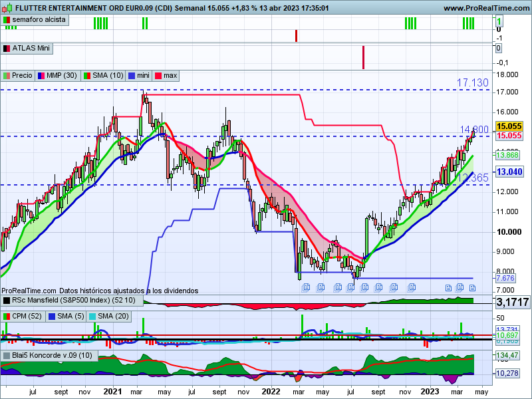Open the news document icon above the sept 2022 axis label
The width and height of the screenshot is (532, 399).
point(378,288)
